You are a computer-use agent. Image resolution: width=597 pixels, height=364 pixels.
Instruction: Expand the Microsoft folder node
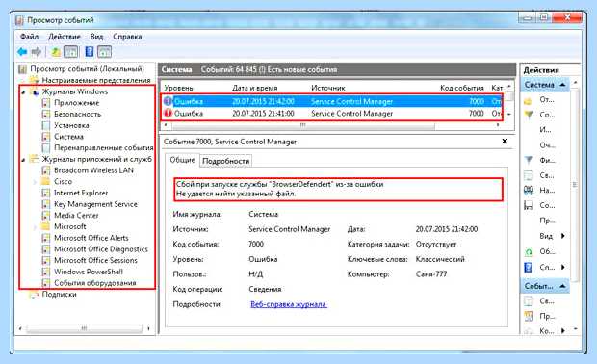coord(35,227)
